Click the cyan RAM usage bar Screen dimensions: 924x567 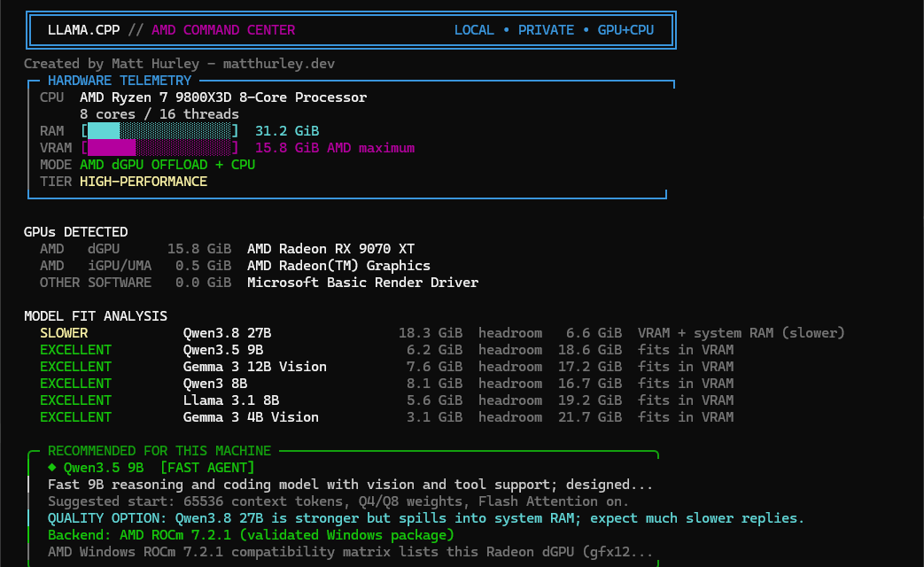[x=159, y=131]
